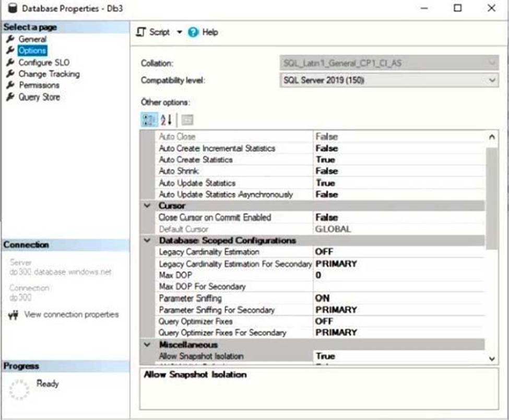This screenshot has height=420, width=509.
Task: Click the options list scroll down arrow
Action: [491, 358]
